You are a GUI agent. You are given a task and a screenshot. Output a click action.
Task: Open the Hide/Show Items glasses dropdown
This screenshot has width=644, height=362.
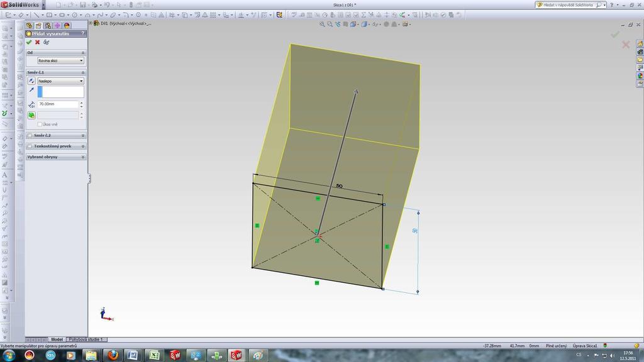(x=376, y=25)
